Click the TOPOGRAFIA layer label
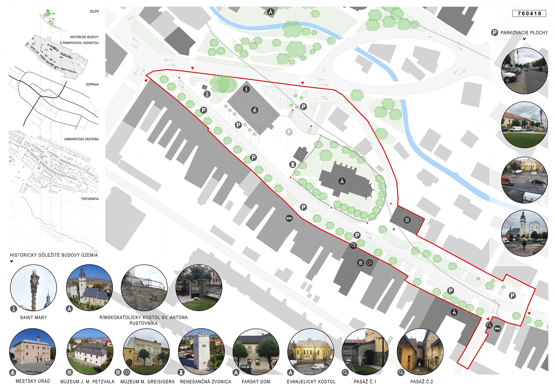 click(x=90, y=199)
